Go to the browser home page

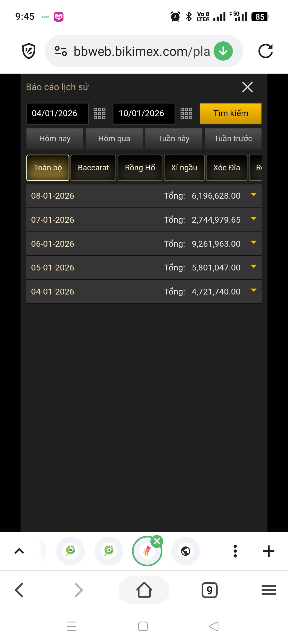click(144, 590)
